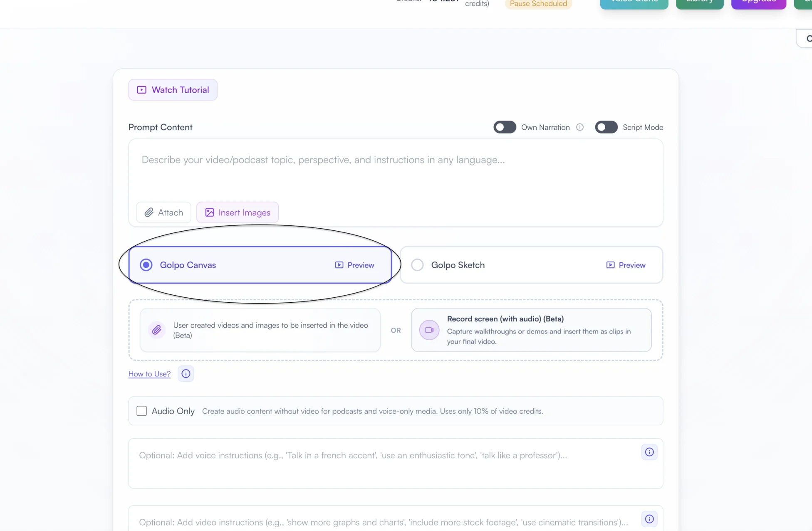Select the Golpo Canvas radio button
This screenshot has width=812, height=531.
tap(146, 265)
